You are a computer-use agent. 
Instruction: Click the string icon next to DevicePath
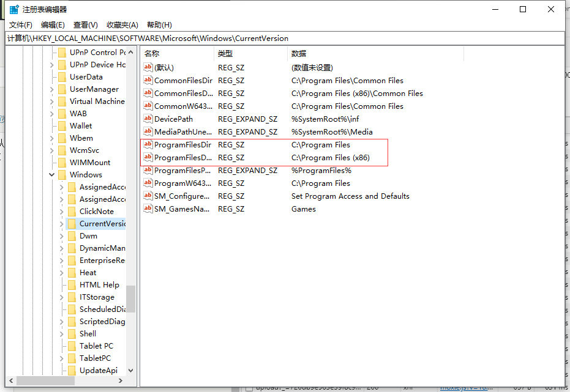(148, 119)
